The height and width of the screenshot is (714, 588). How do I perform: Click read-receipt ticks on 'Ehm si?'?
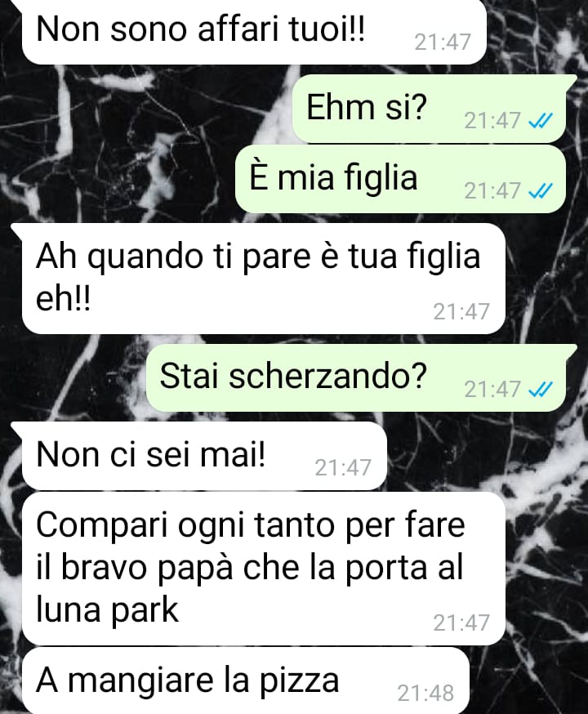click(x=540, y=121)
